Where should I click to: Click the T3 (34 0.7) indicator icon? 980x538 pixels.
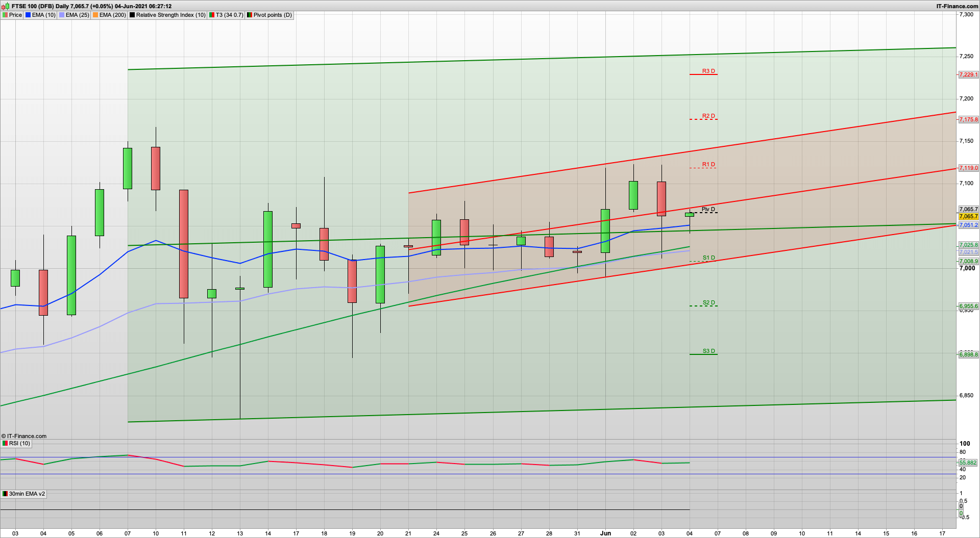[211, 15]
